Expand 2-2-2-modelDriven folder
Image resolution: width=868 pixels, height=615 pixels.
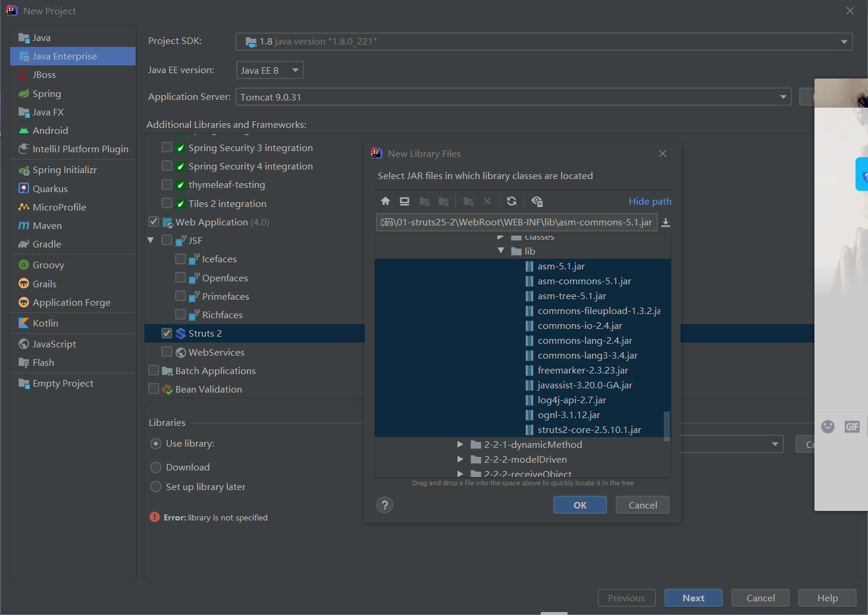[x=460, y=459]
